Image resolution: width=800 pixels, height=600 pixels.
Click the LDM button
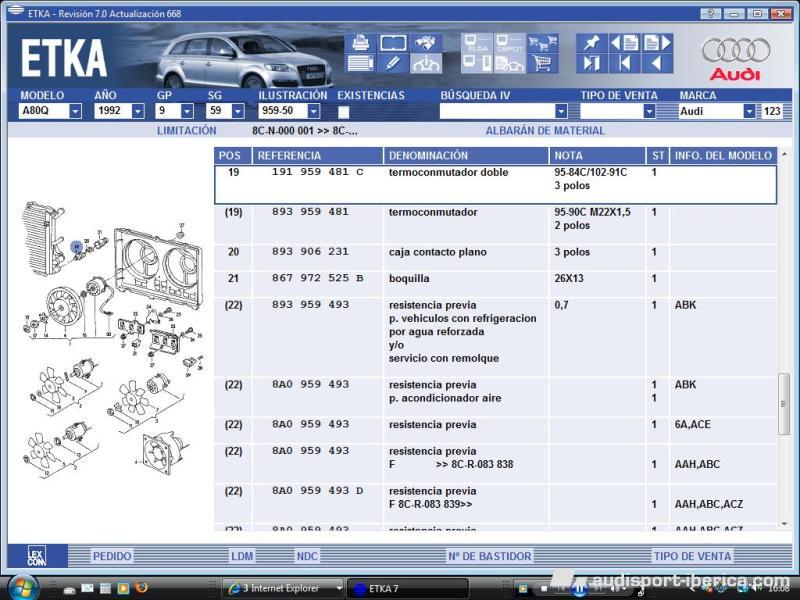(x=242, y=556)
